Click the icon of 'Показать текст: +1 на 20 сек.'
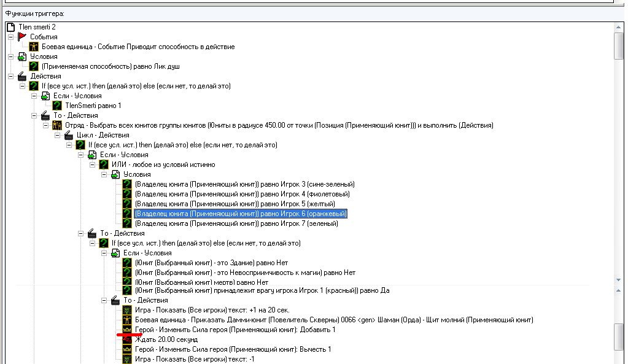 pos(127,310)
